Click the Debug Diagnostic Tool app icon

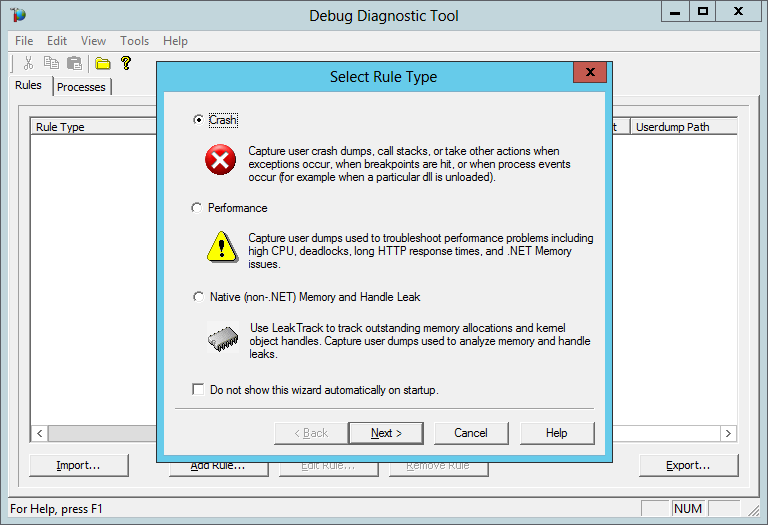click(18, 15)
